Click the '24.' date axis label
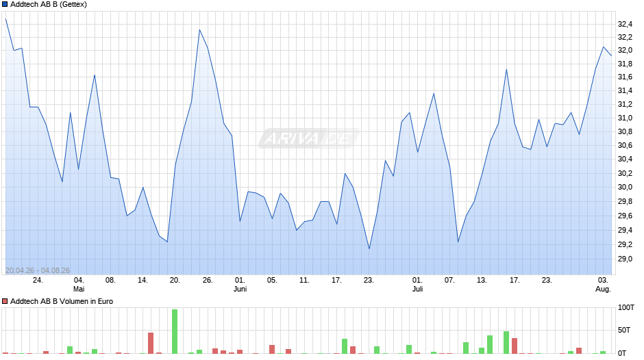The height and width of the screenshot is (360, 644). (38, 281)
